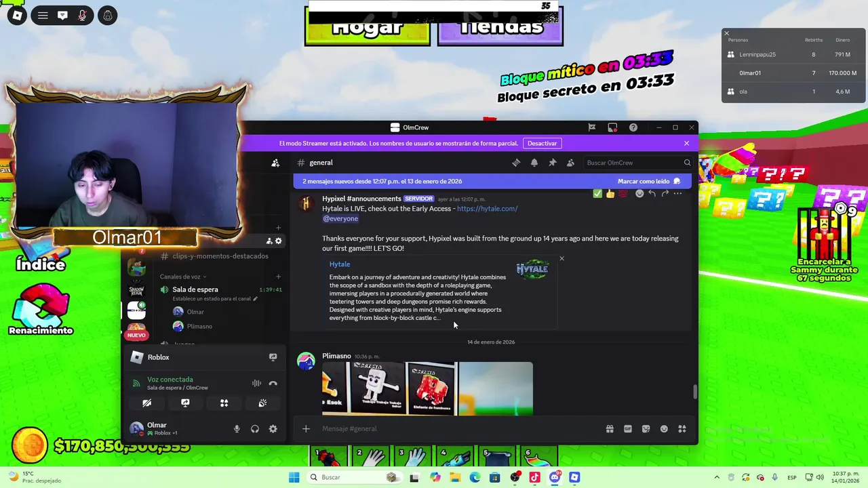The width and height of the screenshot is (868, 488).
Task: Toggle the member list icon in Discord
Action: click(x=570, y=163)
